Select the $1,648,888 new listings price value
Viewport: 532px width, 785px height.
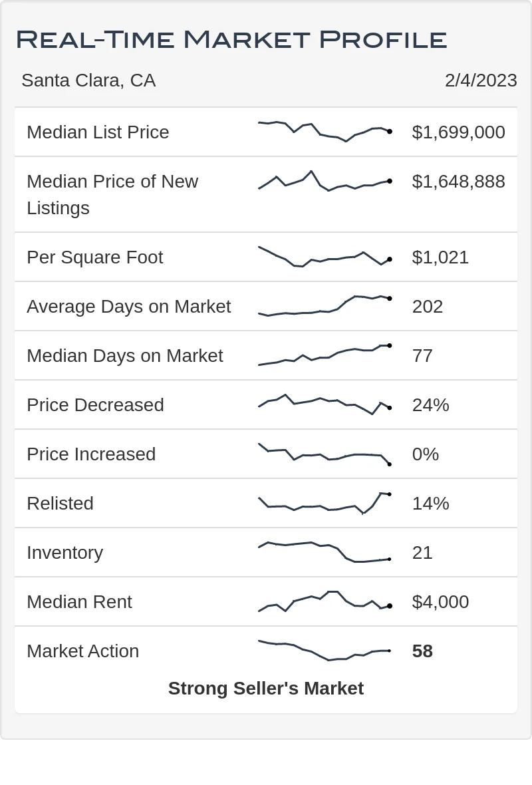click(458, 181)
